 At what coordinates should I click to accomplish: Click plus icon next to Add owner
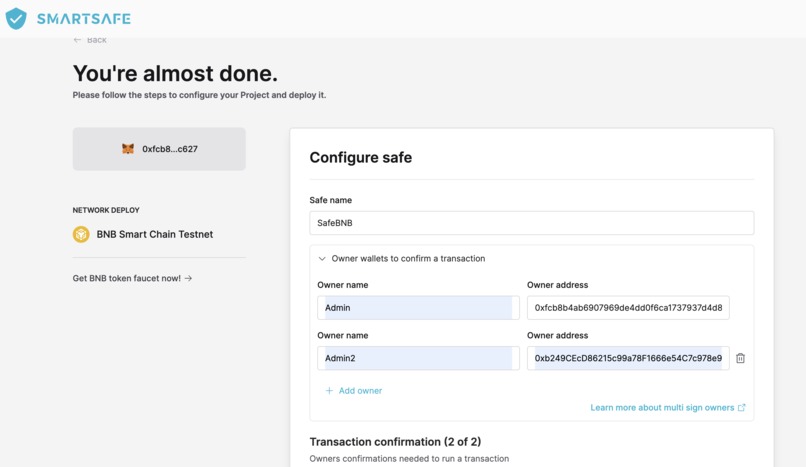(x=329, y=390)
